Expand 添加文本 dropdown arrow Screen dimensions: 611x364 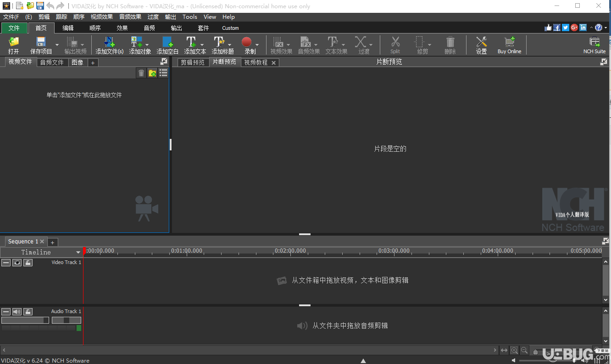(202, 45)
